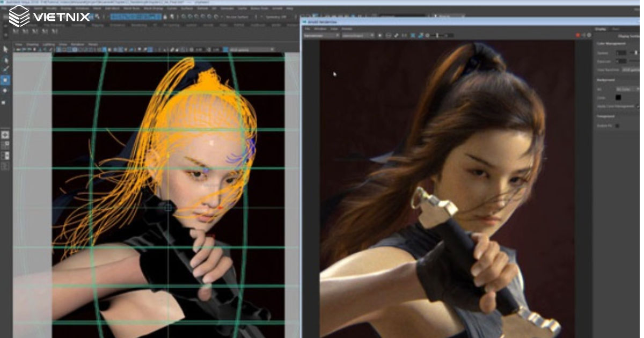Screen dimensions: 644x338
Task: Toggle the Enable FG checkbox
Action: [x=617, y=126]
